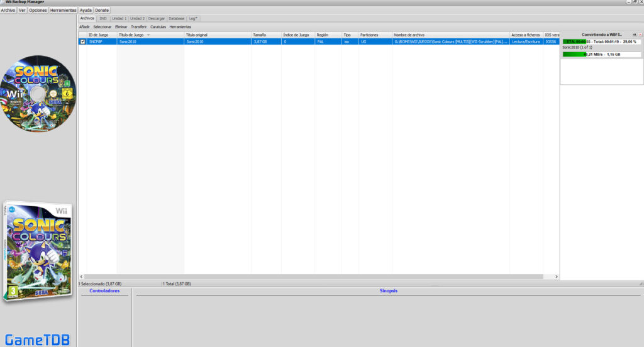Sort by the Particiones column header
The height and width of the screenshot is (347, 644).
[375, 35]
